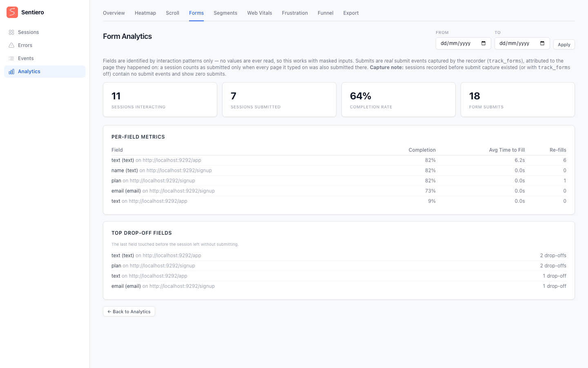This screenshot has width=588, height=368.
Task: Click the TO date input field
Action: [522, 43]
